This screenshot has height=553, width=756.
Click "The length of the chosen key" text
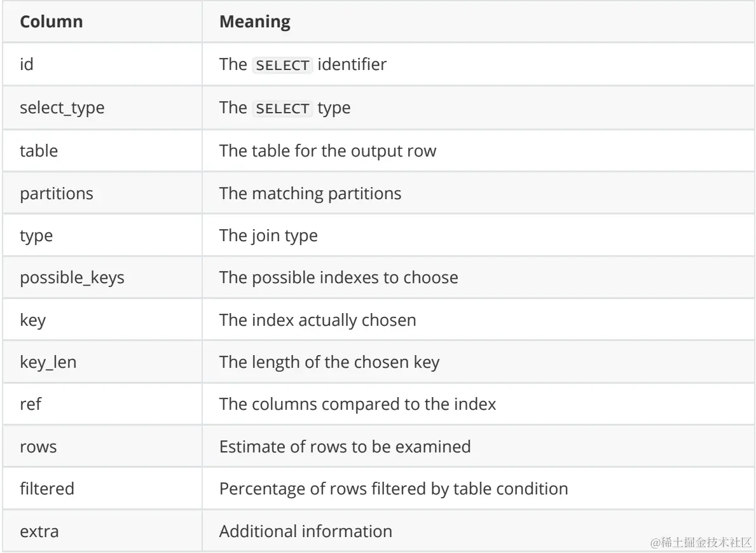click(329, 362)
